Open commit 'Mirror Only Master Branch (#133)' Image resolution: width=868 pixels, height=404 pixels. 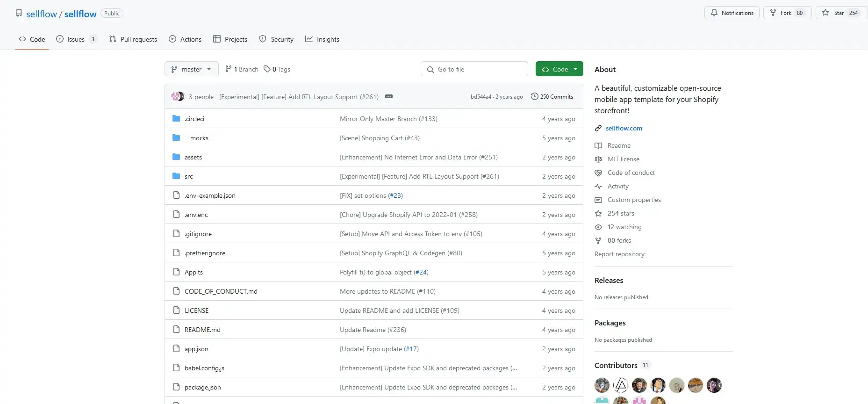[388, 119]
